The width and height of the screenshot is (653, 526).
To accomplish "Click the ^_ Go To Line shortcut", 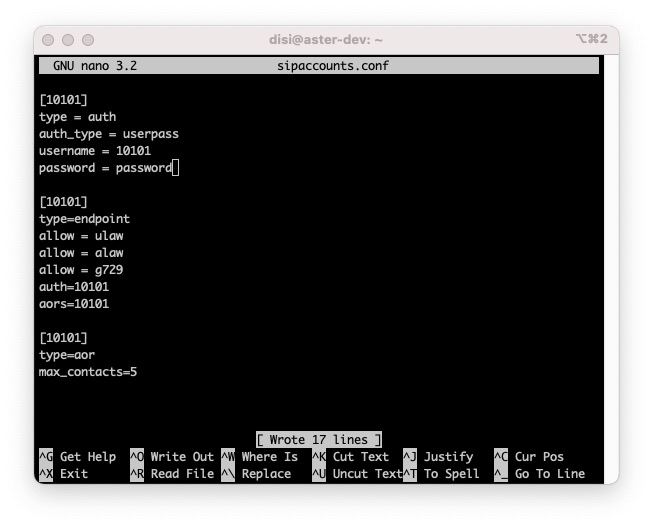I will 540,474.
